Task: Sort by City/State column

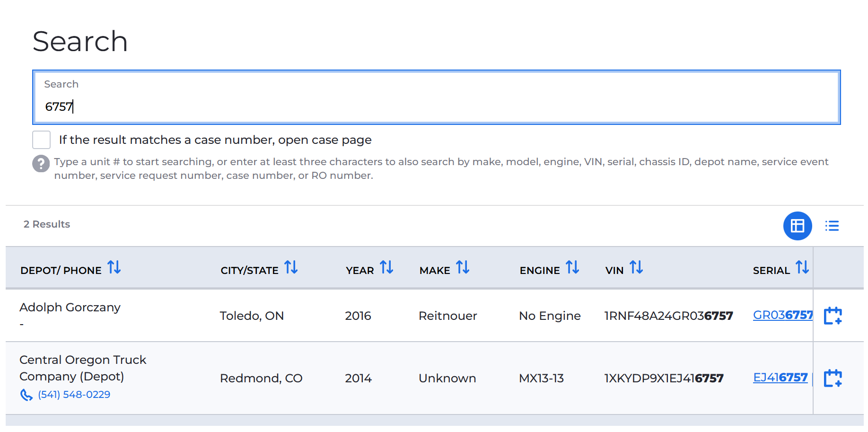Action: coord(291,268)
